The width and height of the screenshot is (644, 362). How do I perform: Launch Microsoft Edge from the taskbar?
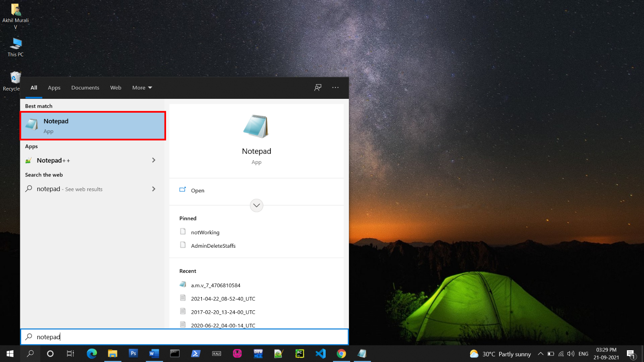[x=92, y=353]
